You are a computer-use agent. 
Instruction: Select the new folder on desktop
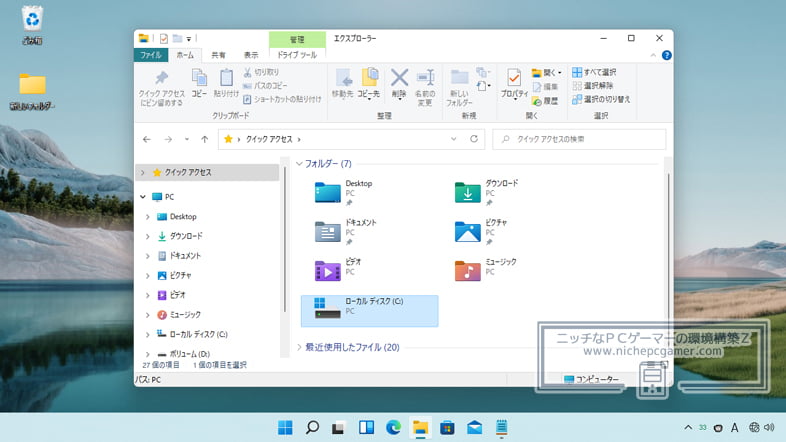coord(33,91)
